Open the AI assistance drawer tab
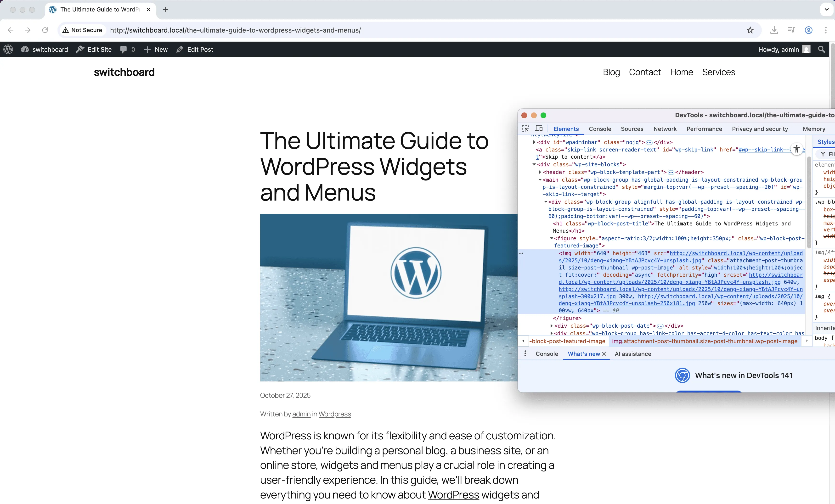Image resolution: width=835 pixels, height=504 pixels. pos(633,354)
